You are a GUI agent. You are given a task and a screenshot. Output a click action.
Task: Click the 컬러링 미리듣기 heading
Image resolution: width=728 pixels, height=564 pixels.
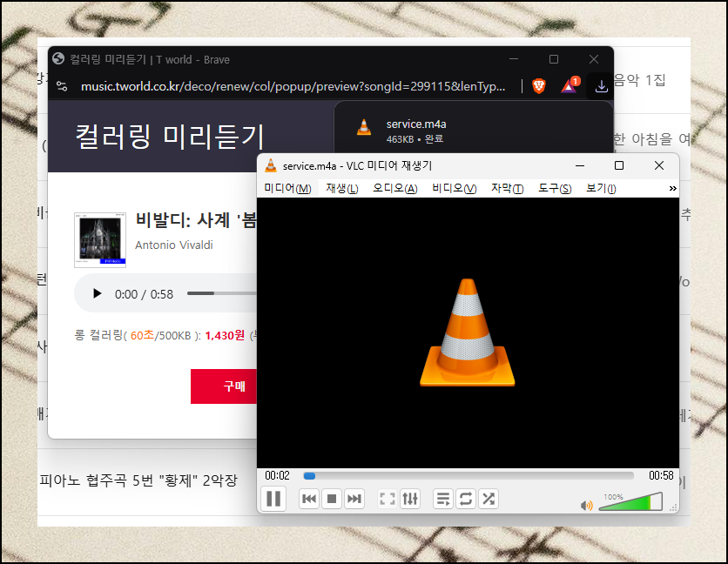click(170, 137)
